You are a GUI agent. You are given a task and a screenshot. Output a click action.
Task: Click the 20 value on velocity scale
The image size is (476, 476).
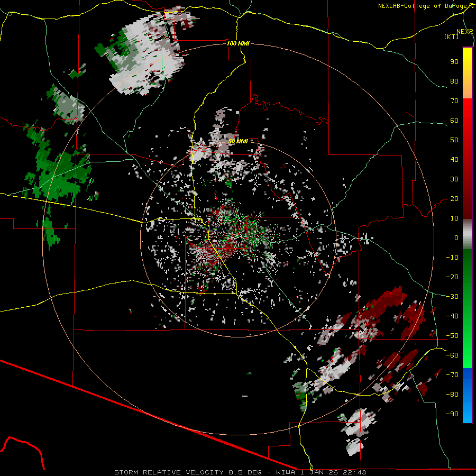(x=454, y=199)
